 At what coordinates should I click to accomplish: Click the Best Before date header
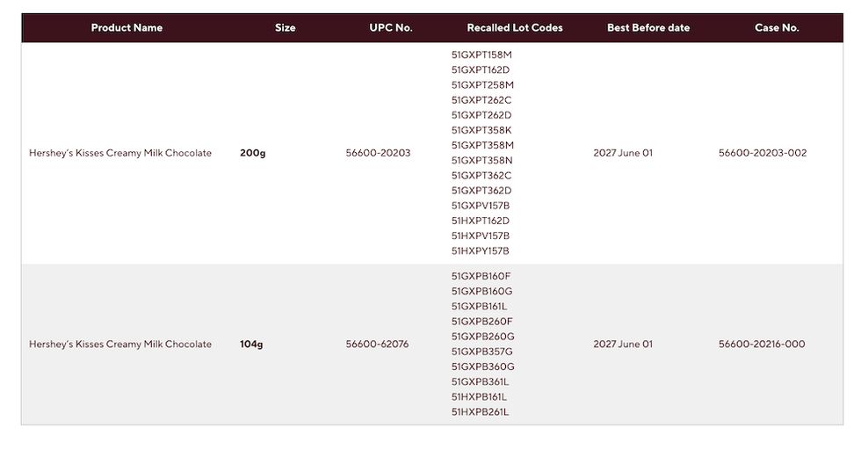(648, 27)
